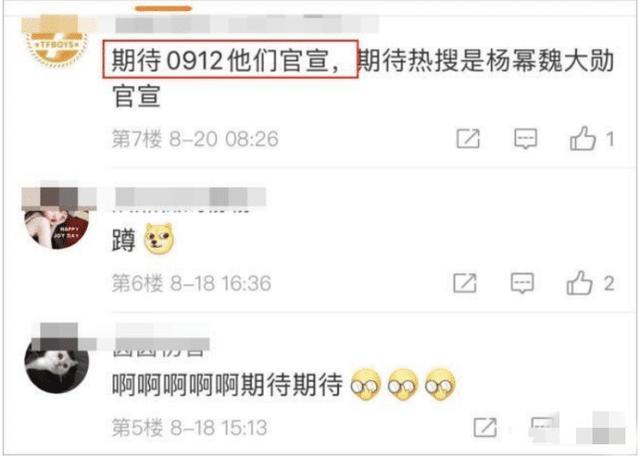Click the blurred username on 5th floor

(162, 339)
